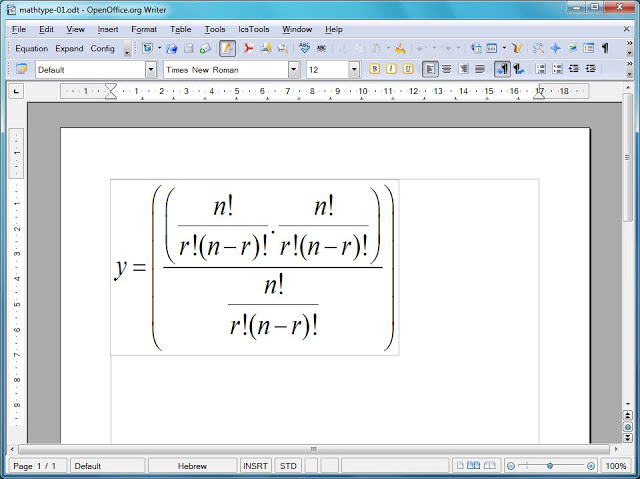Image resolution: width=640 pixels, height=479 pixels.
Task: Run Spelling and Grammar check
Action: tap(304, 49)
